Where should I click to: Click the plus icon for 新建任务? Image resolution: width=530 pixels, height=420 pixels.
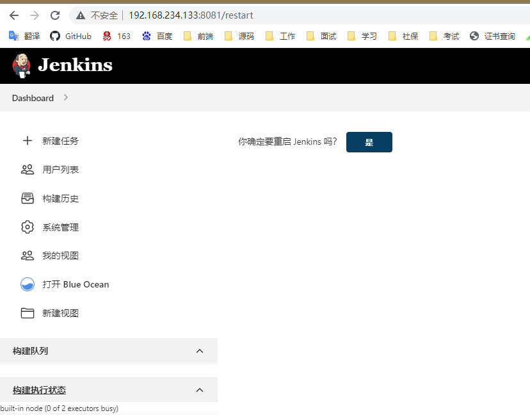tap(28, 141)
